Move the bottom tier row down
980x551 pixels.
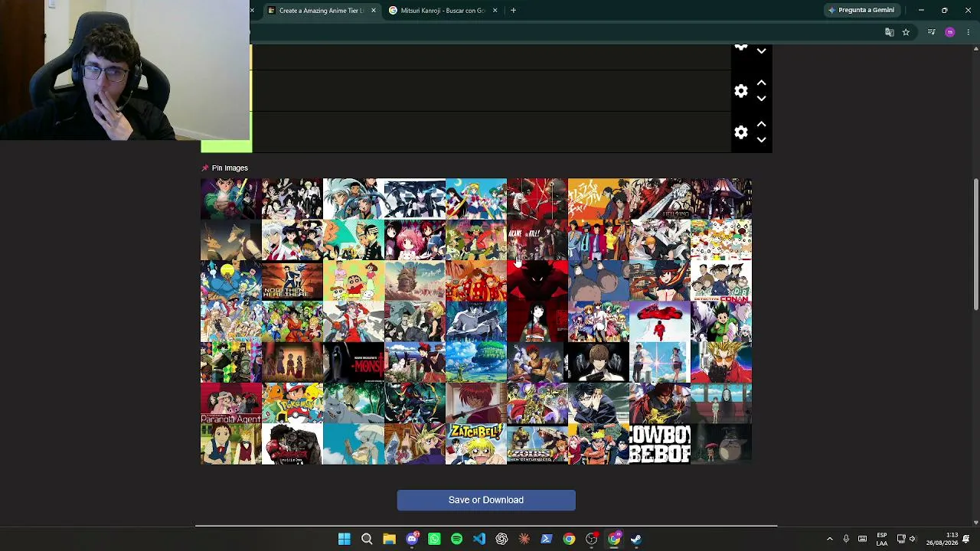(x=761, y=140)
